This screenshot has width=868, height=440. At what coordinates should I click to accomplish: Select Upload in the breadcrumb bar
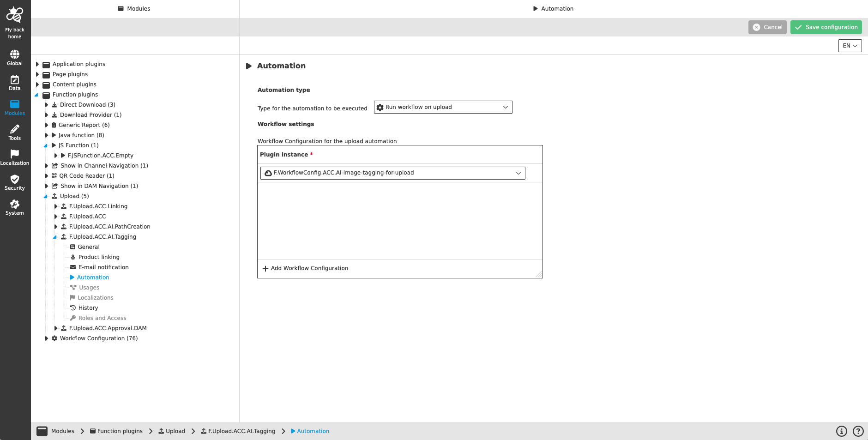pos(175,431)
